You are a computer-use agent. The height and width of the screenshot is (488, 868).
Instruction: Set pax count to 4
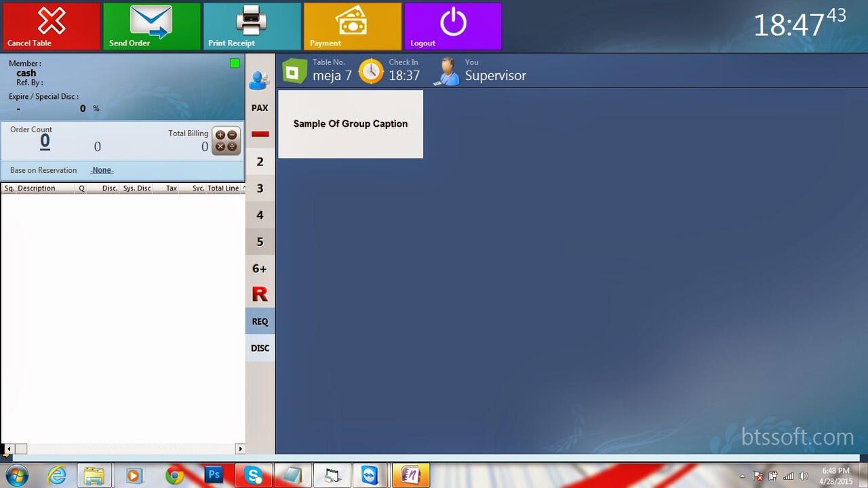(260, 215)
